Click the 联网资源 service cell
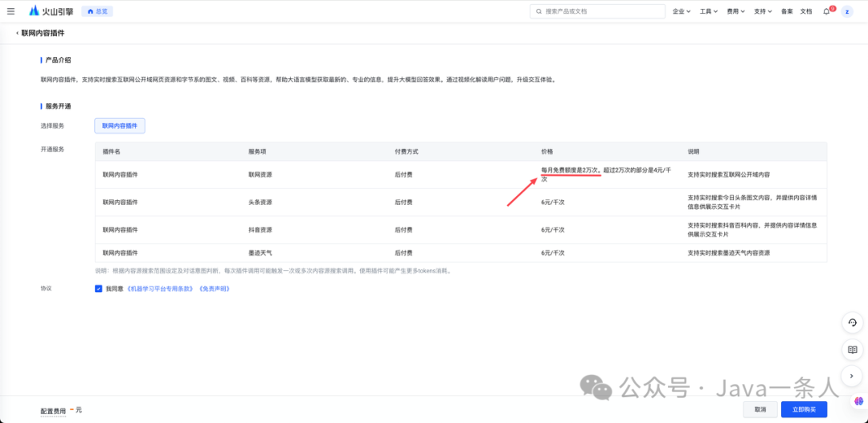868x423 pixels. point(260,175)
